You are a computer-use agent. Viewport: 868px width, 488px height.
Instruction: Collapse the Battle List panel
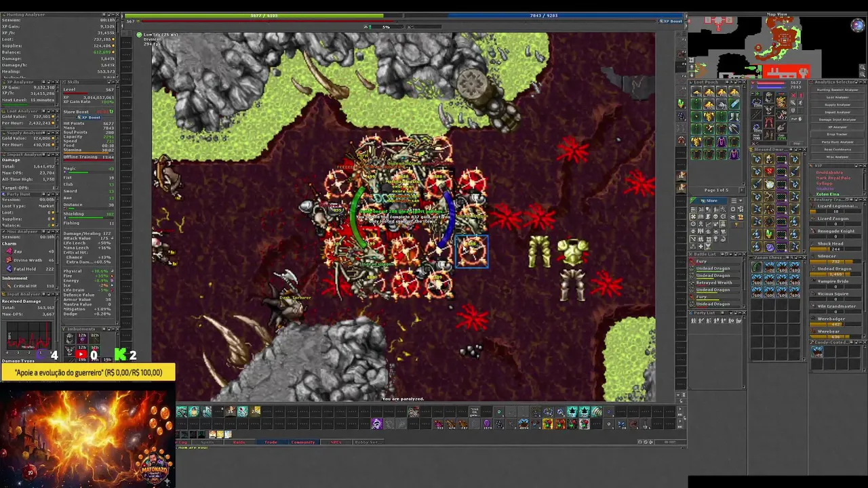coord(740,254)
